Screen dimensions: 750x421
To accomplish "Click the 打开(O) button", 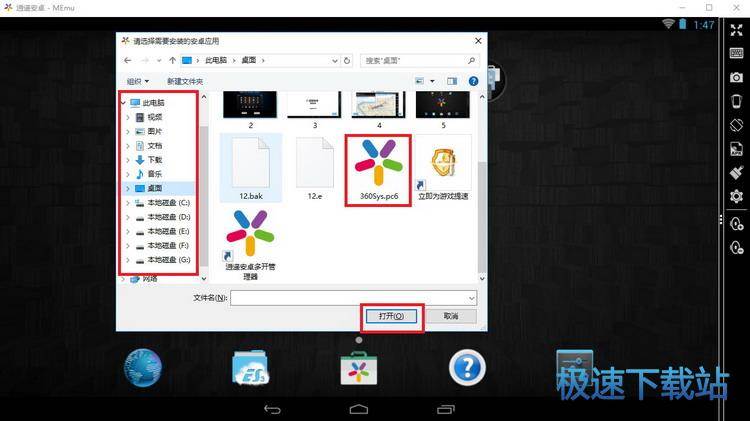I will pyautogui.click(x=391, y=316).
